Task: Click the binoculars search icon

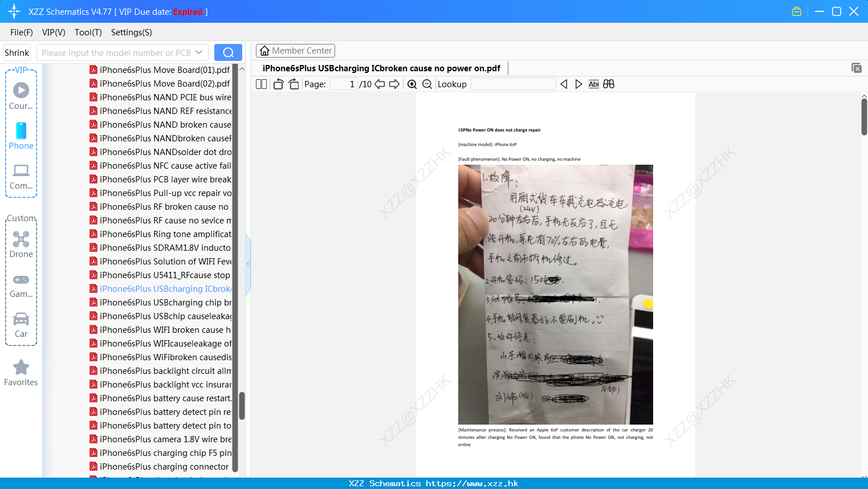Action: [609, 84]
